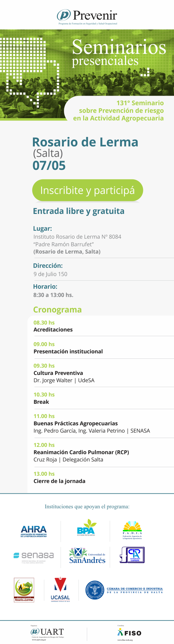
Task: Click the Inscribite y participá button
Action: [88, 190]
